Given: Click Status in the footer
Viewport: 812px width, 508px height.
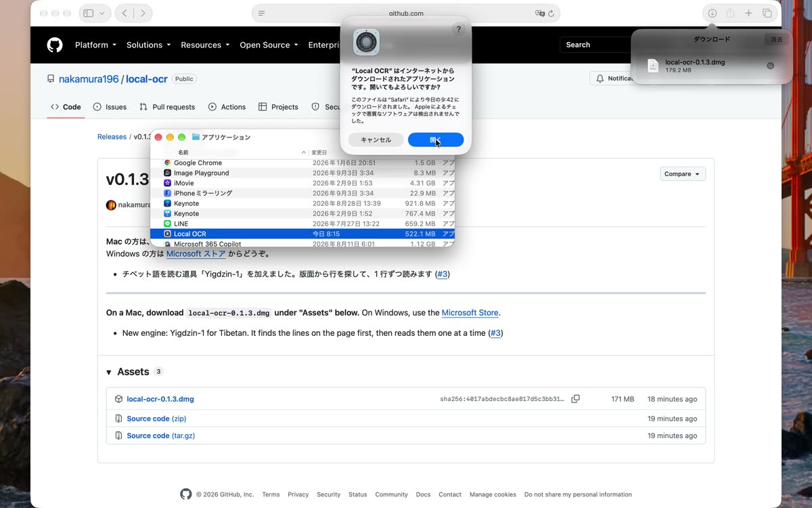Looking at the screenshot, I should point(357,494).
